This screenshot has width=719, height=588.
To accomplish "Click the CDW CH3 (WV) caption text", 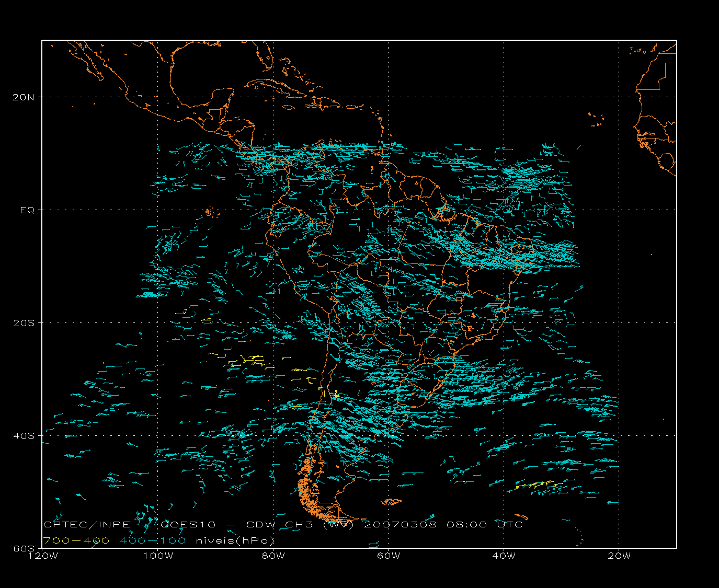I will (300, 524).
